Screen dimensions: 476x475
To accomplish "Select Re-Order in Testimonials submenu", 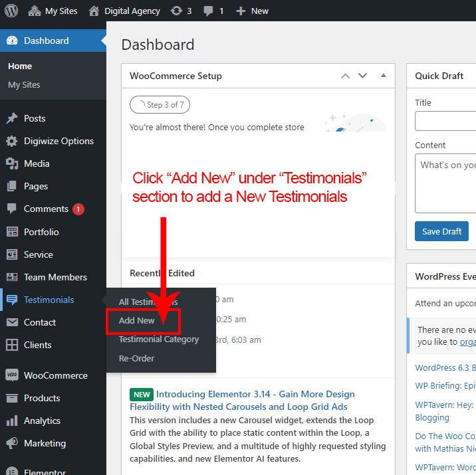I will point(136,359).
